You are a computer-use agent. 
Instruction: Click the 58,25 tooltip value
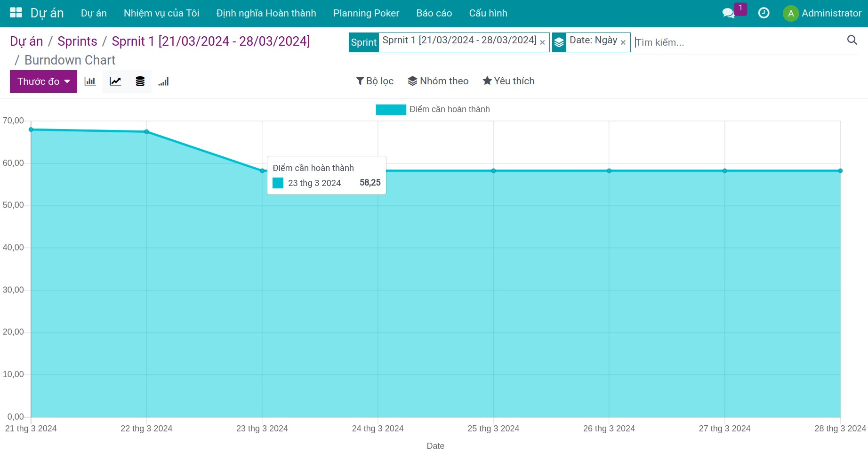pos(370,183)
